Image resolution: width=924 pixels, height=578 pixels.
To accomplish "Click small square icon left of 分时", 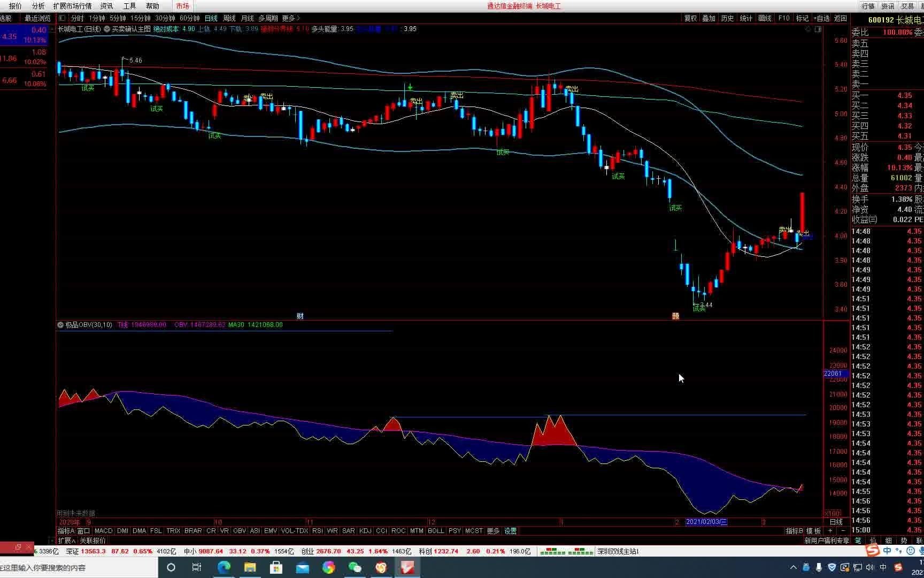I will pos(62,18).
